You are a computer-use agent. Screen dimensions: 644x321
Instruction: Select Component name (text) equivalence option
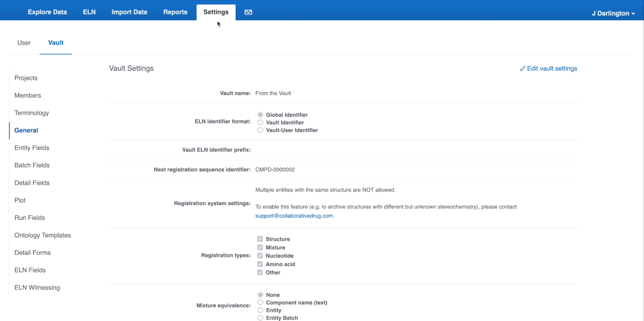(x=260, y=302)
